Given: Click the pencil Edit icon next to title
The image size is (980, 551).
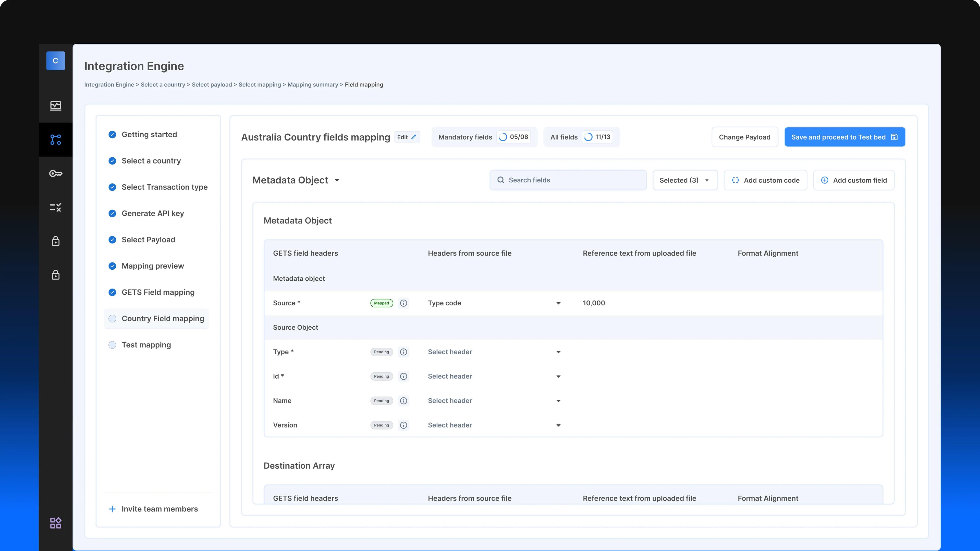Looking at the screenshot, I should [413, 137].
